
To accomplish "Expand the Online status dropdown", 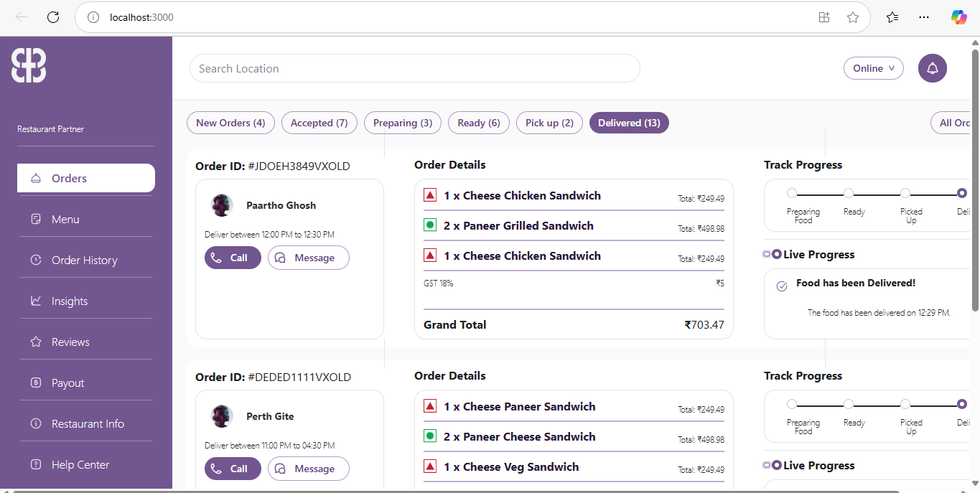I will coord(873,69).
